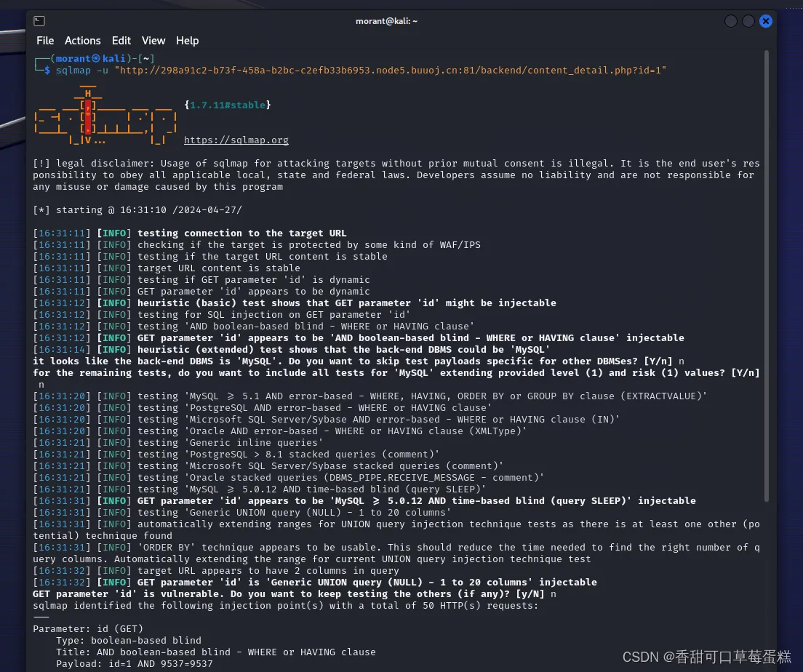
Task: Click 'testing Oracle stacked queries' line
Action: (288, 477)
